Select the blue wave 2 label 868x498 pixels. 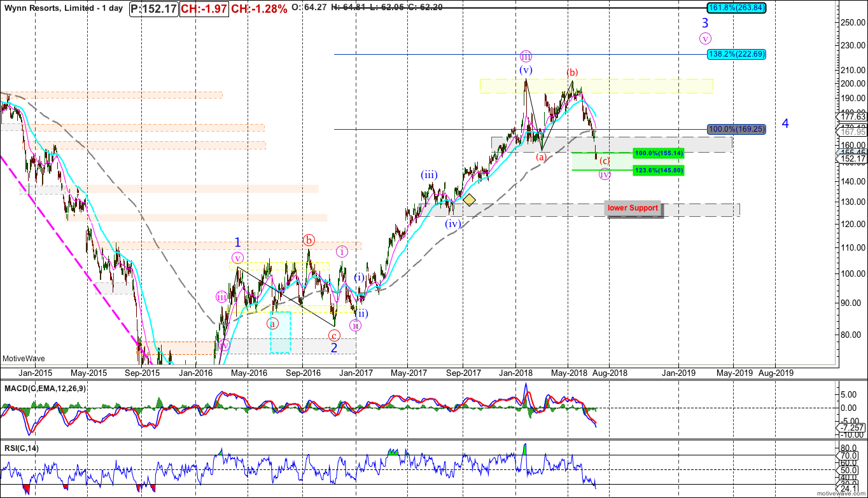(334, 347)
